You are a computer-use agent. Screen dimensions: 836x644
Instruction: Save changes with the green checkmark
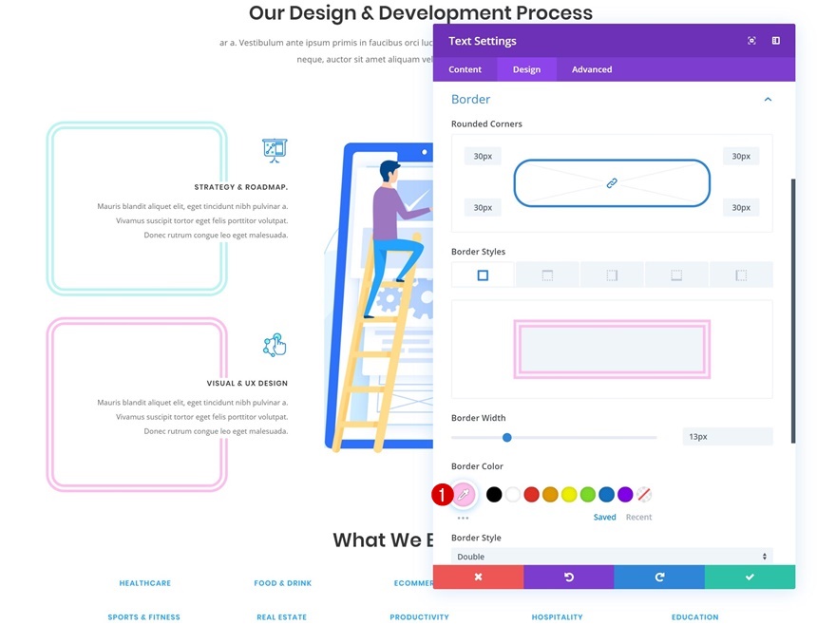coord(750,577)
